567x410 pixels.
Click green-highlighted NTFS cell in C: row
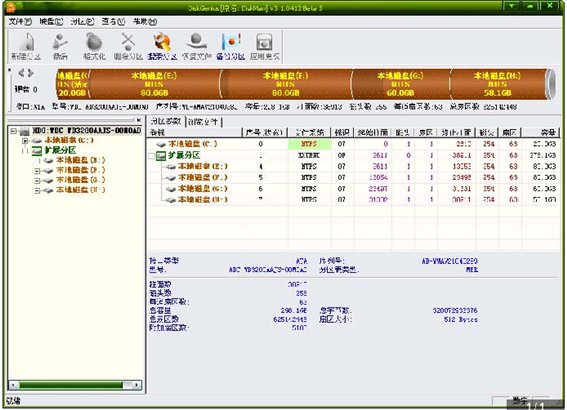[310, 144]
